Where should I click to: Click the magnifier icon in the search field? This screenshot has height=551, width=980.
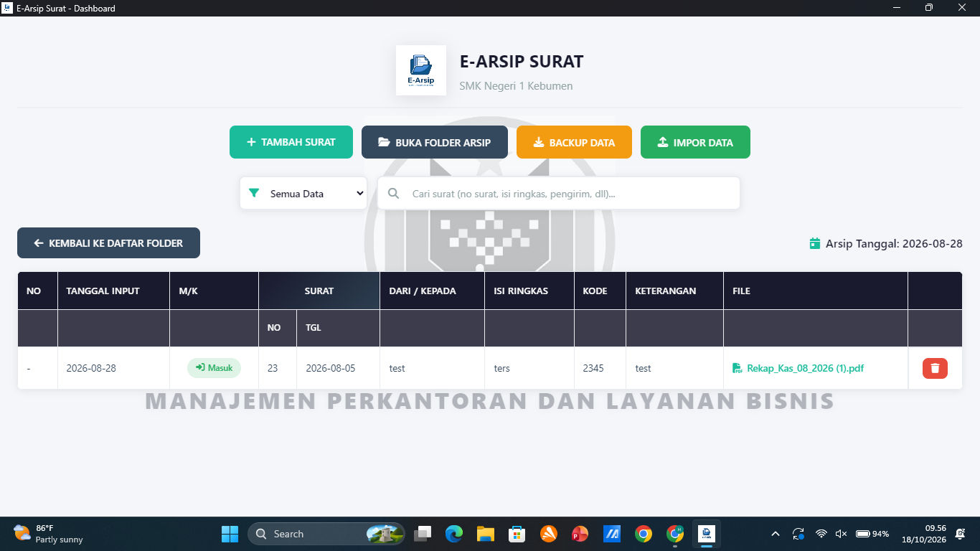click(393, 193)
